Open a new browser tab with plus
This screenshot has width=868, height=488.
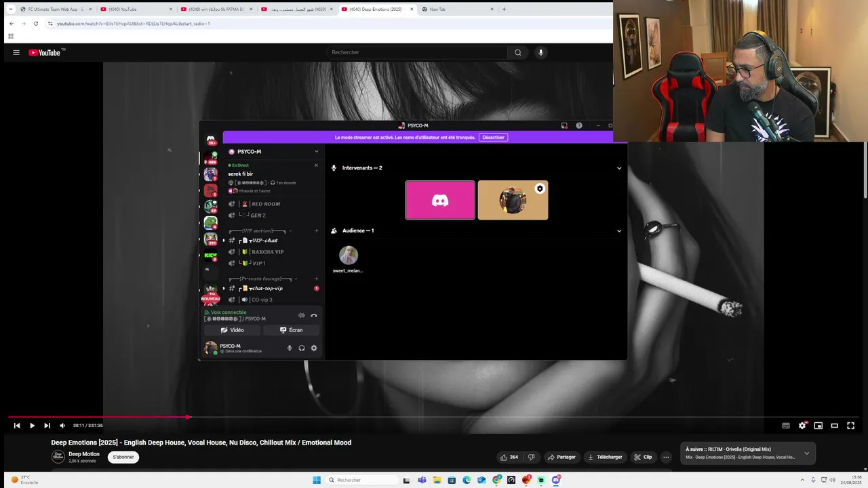[504, 9]
